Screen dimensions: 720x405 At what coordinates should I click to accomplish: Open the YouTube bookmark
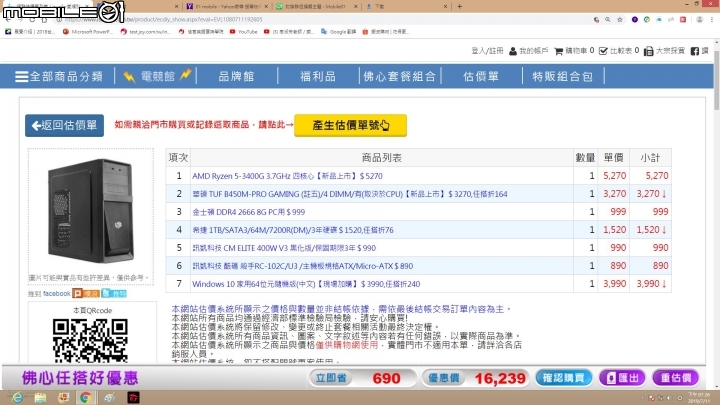(243, 32)
